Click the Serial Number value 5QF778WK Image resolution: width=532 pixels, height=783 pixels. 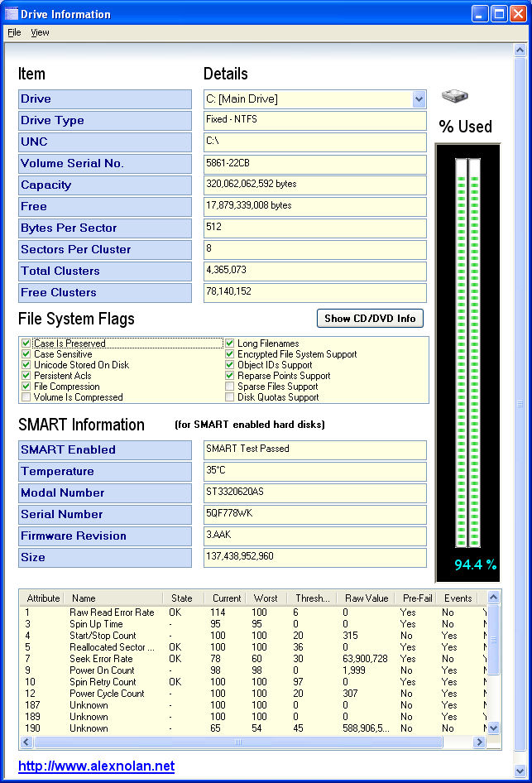click(315, 514)
